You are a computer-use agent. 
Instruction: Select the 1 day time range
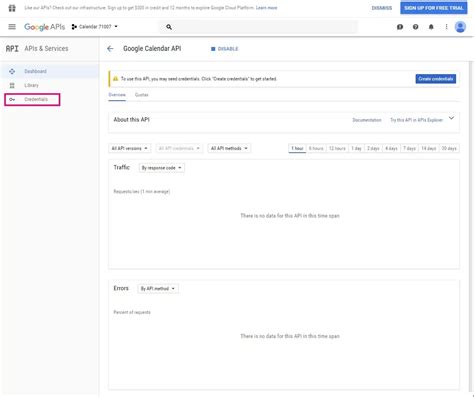[356, 148]
